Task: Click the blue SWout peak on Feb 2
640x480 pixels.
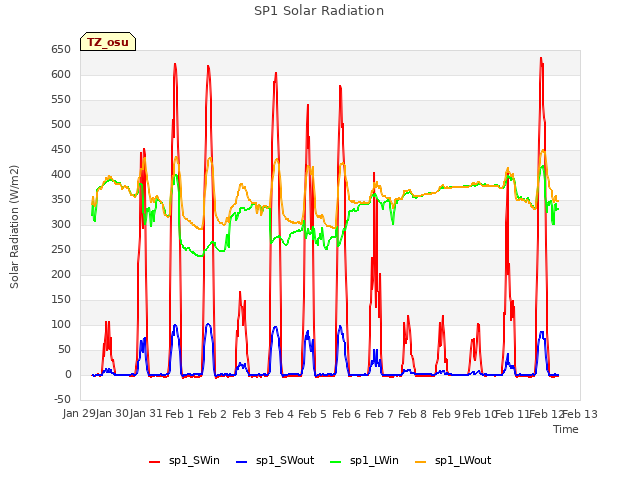Action: pyautogui.click(x=208, y=324)
